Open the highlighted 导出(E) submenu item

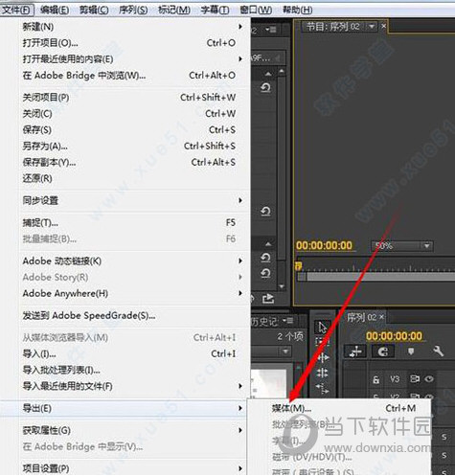tap(125, 408)
